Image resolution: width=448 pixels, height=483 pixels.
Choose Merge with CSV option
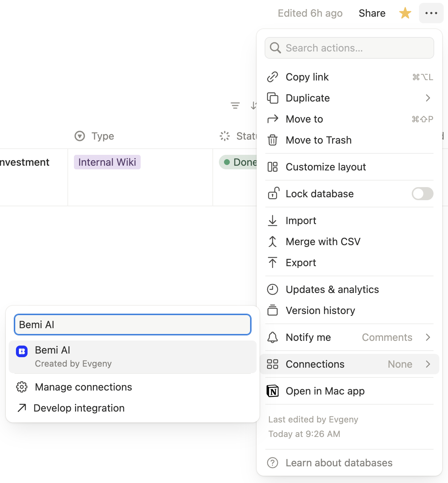click(323, 241)
